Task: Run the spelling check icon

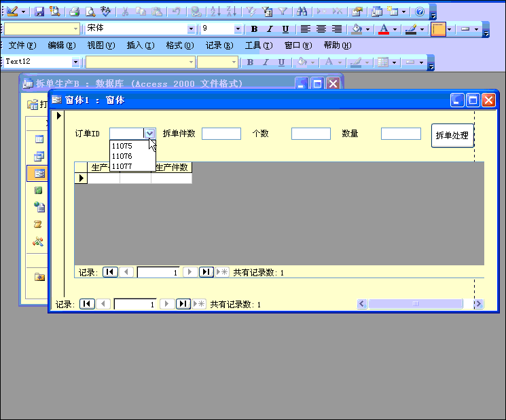Action: click(105, 12)
